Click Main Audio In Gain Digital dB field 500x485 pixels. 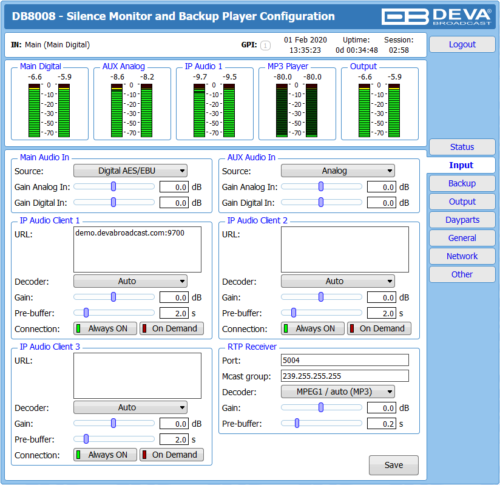[x=174, y=203]
